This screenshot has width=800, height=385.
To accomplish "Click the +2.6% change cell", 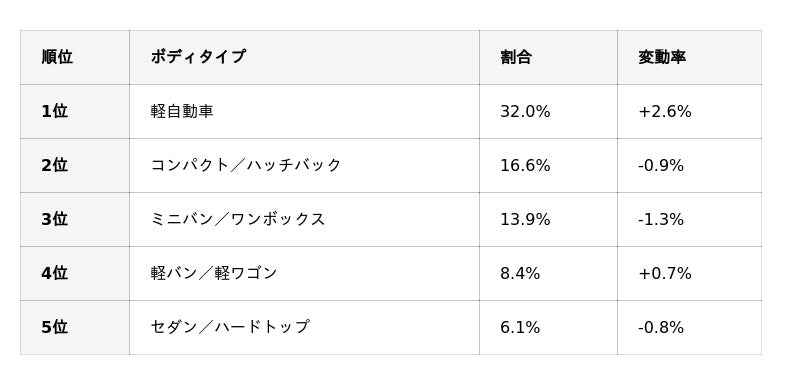I will click(689, 111).
